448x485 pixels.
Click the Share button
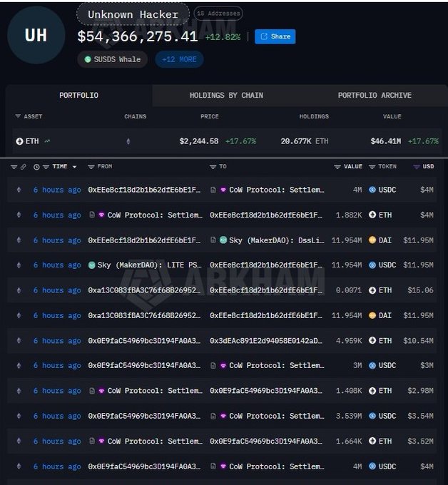pos(275,36)
